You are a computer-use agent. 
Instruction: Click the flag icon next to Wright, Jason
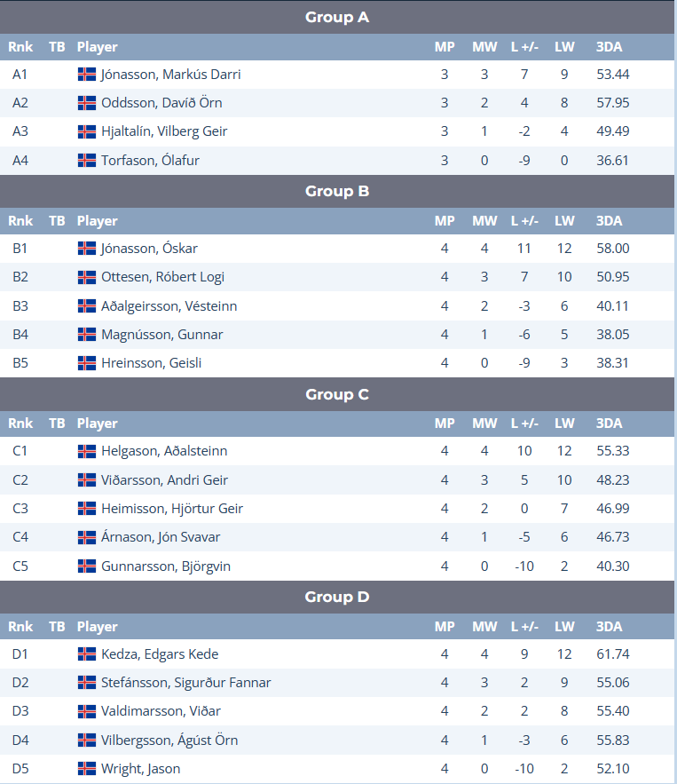click(87, 769)
